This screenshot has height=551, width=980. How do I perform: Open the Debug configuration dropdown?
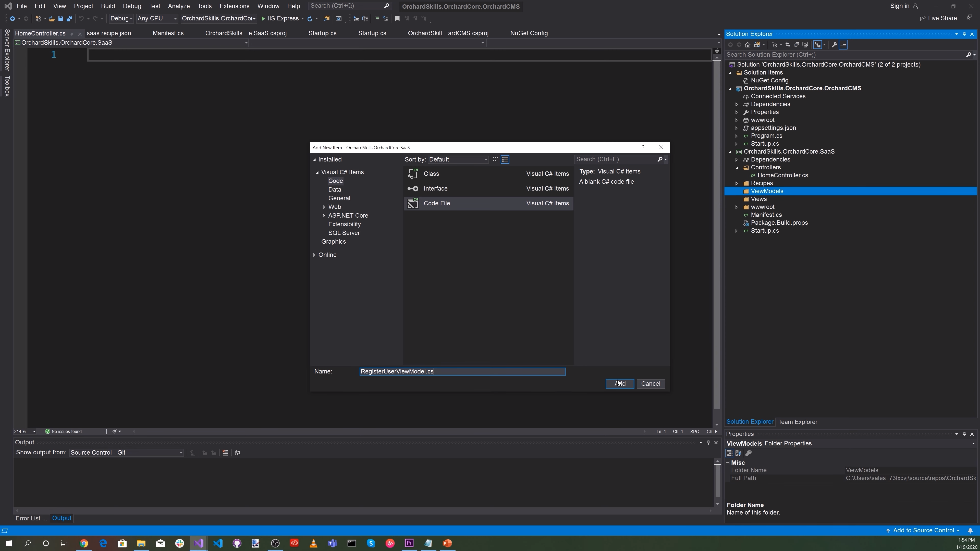coord(121,18)
